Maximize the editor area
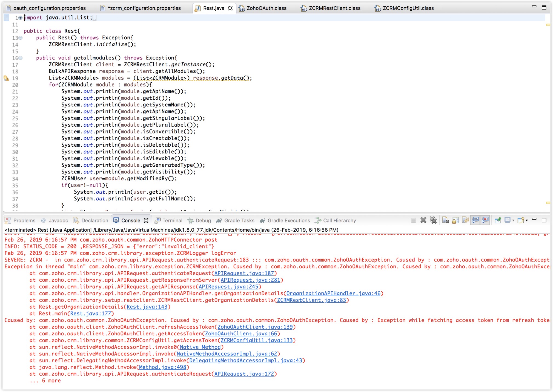The image size is (553, 392). tap(544, 8)
